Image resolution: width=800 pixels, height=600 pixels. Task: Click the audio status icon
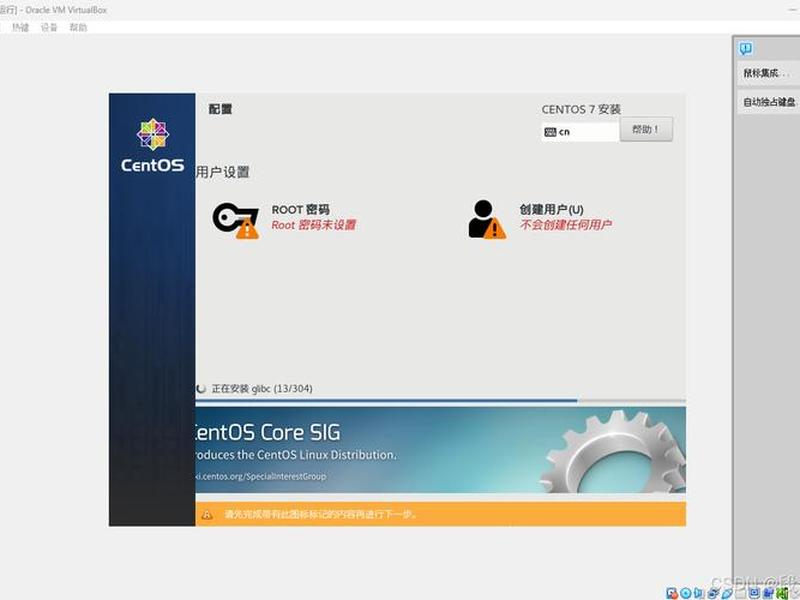(x=698, y=593)
